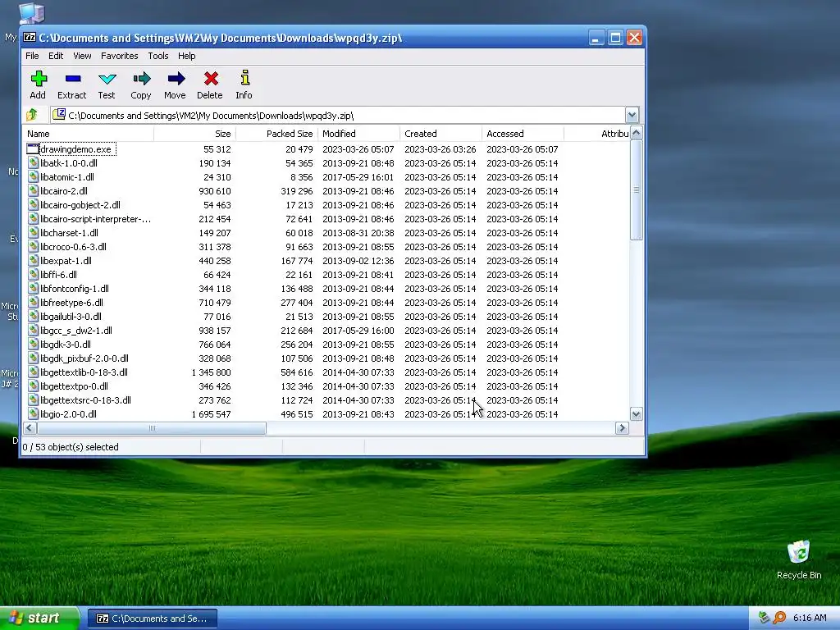Click the vertical scrollbar up arrow
The width and height of the screenshot is (840, 630).
[636, 133]
